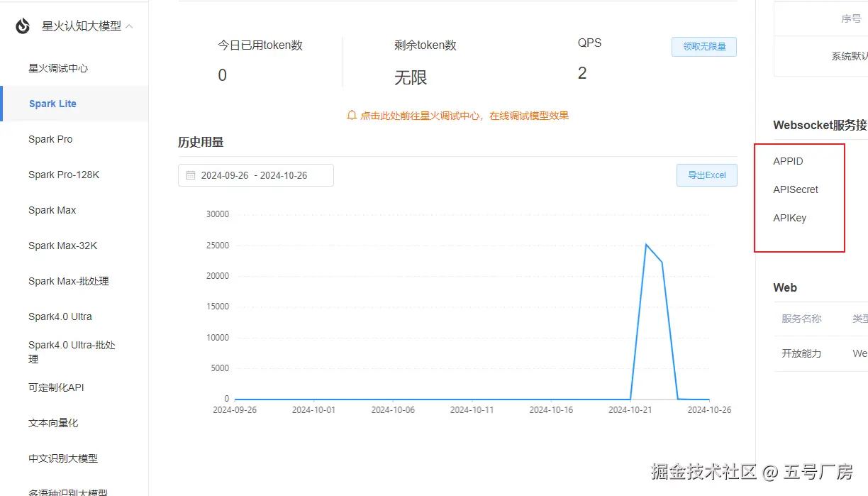Viewport: 868px width, 496px height.
Task: Click the QPS label
Action: [589, 43]
